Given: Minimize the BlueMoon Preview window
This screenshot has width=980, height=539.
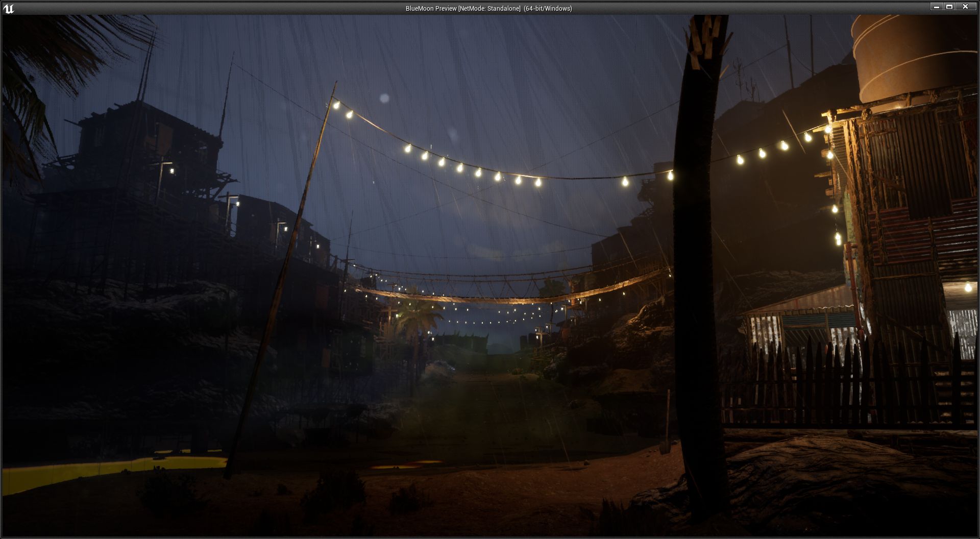Looking at the screenshot, I should point(936,7).
